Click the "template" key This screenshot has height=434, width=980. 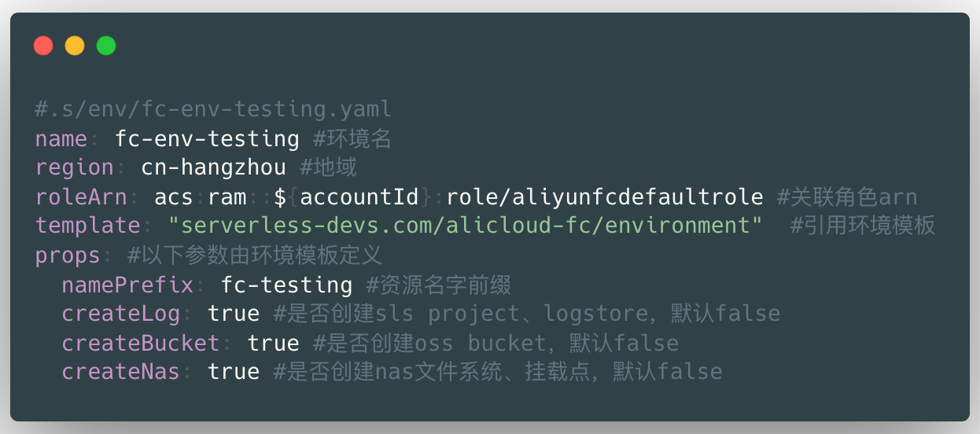coord(87,226)
